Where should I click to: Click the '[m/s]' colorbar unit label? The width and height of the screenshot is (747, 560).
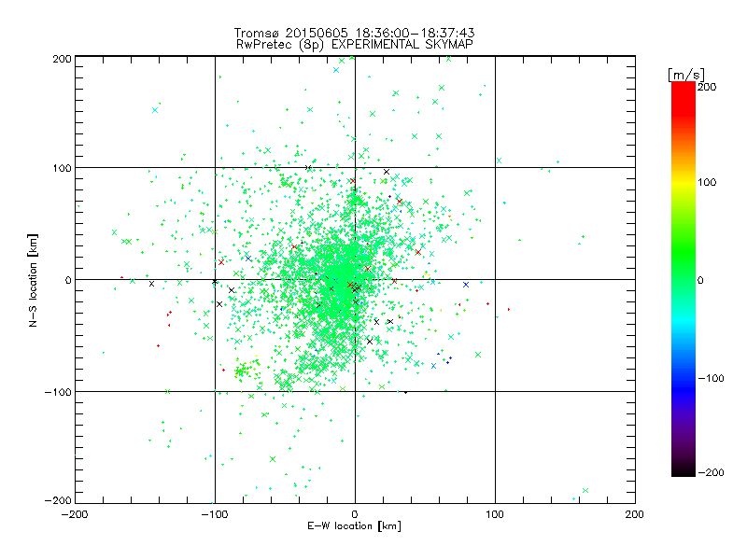click(x=685, y=75)
